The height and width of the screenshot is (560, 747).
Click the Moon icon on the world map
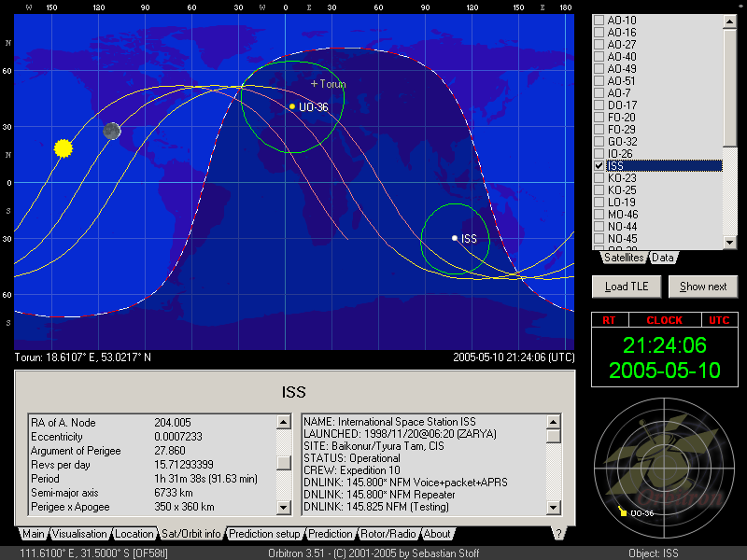(x=112, y=131)
